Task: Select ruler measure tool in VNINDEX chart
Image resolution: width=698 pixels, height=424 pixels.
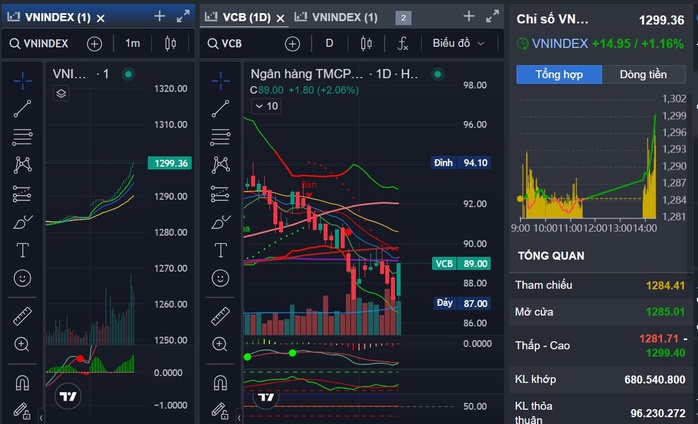Action: click(22, 316)
